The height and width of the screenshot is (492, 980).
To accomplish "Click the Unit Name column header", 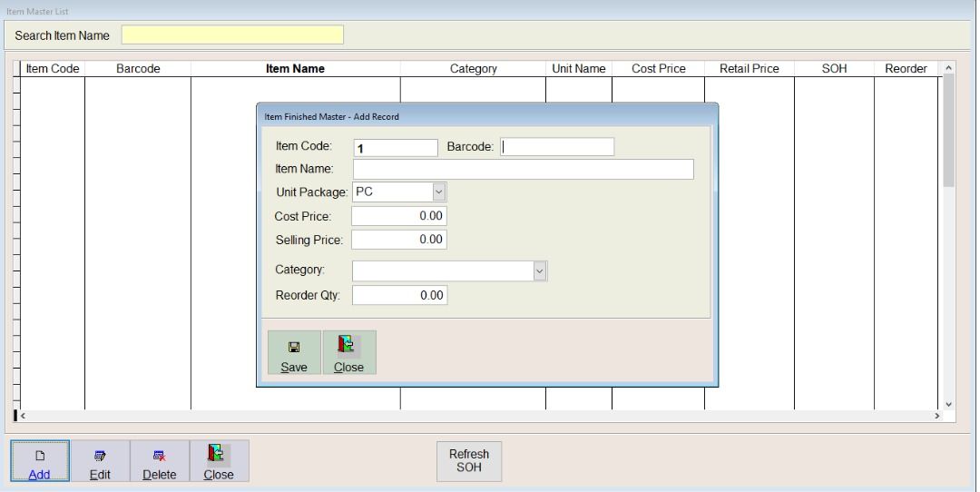I will click(579, 69).
